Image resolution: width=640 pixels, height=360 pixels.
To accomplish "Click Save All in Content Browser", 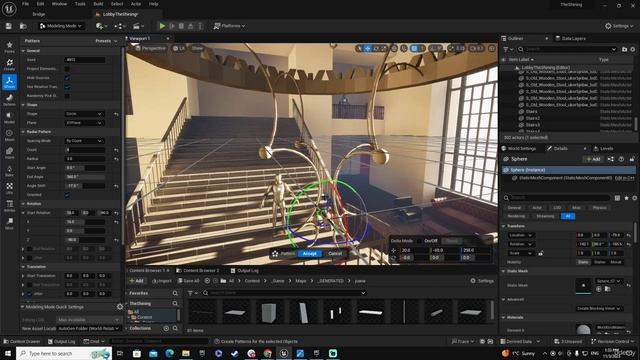I will [189, 281].
